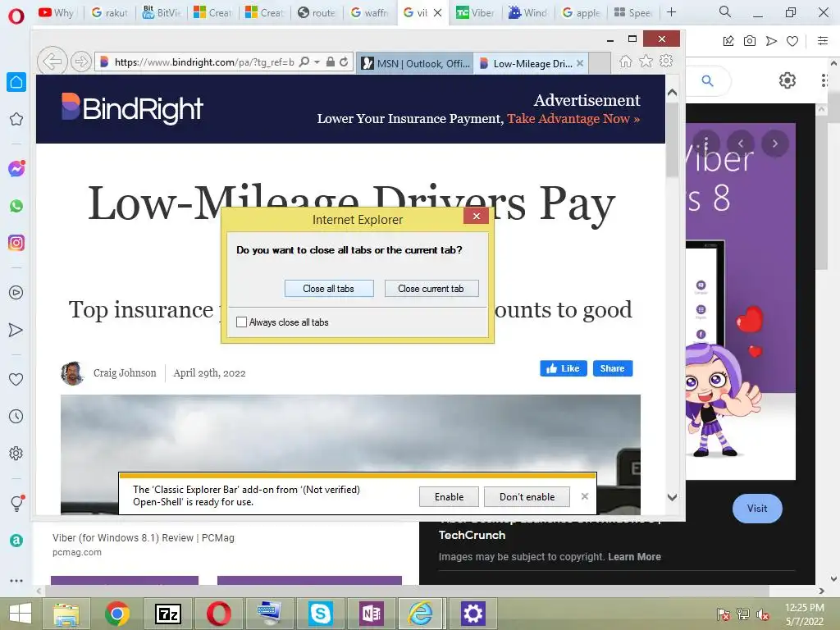Image resolution: width=840 pixels, height=630 pixels.
Task: Click Opera tab search magnifier icon
Action: click(x=725, y=11)
